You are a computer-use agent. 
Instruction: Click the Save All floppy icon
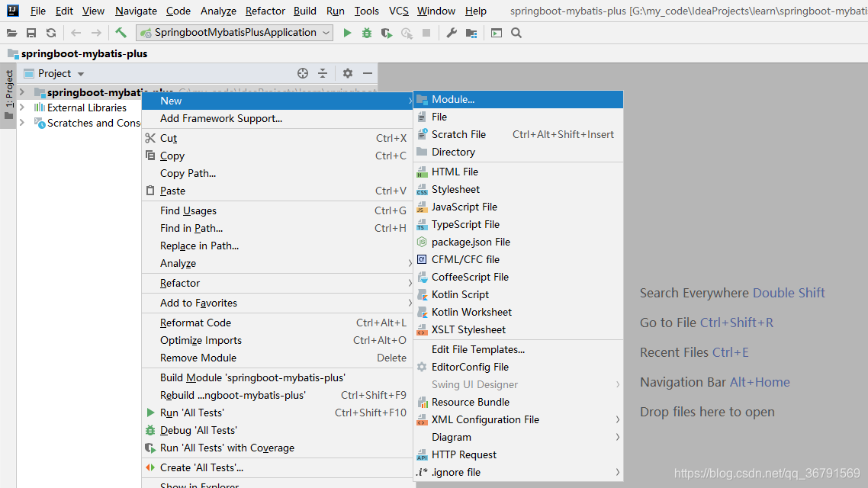coord(31,34)
